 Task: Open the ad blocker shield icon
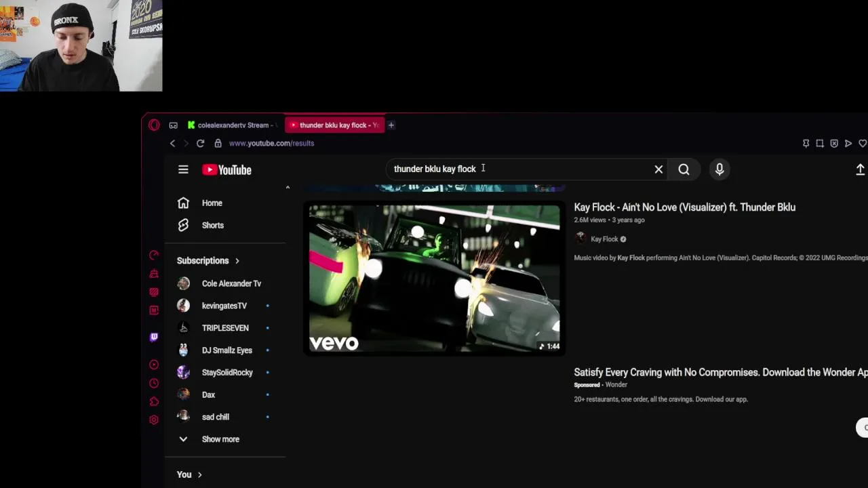(834, 144)
